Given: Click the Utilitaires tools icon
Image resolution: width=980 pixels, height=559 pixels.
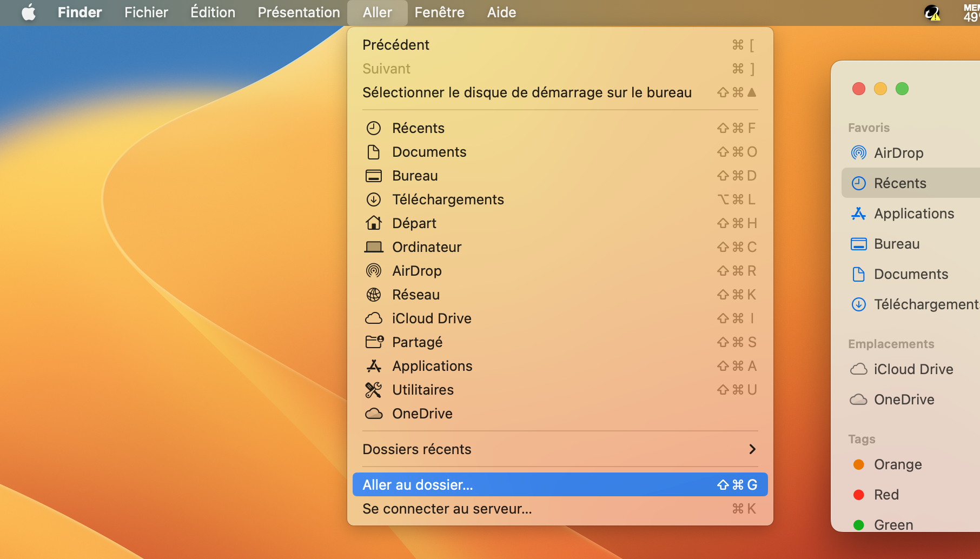Looking at the screenshot, I should pos(374,390).
